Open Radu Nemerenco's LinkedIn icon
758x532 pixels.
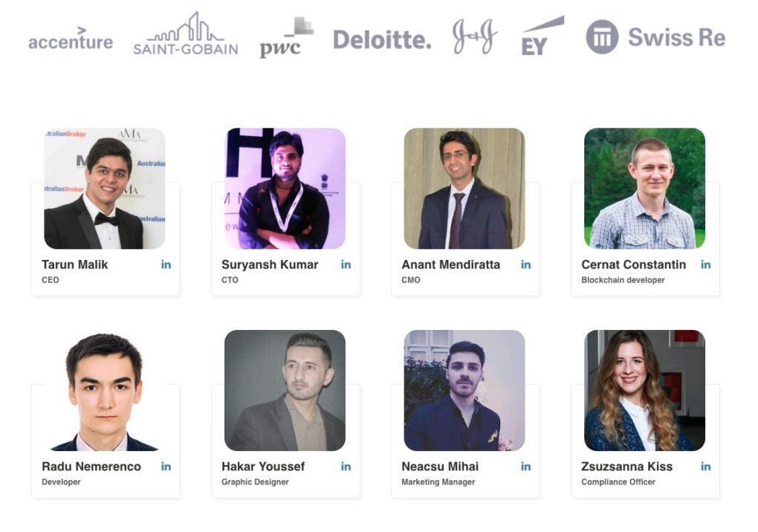coord(166,467)
